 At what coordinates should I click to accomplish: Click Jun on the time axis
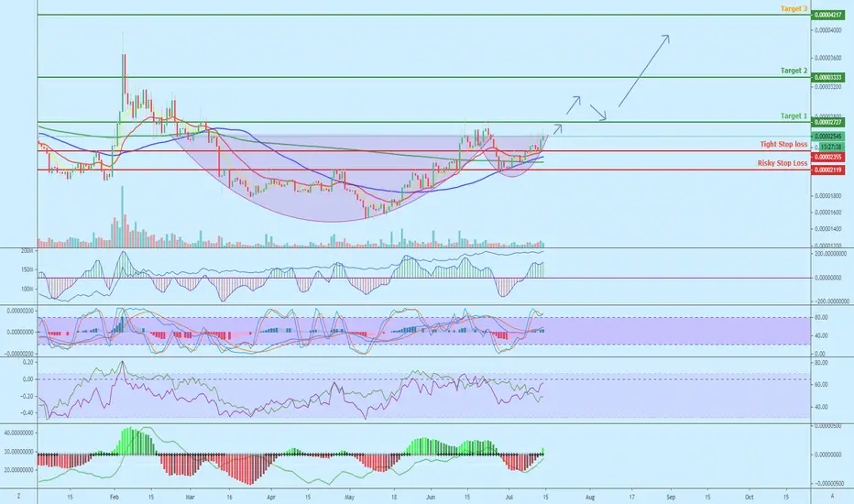[431, 497]
